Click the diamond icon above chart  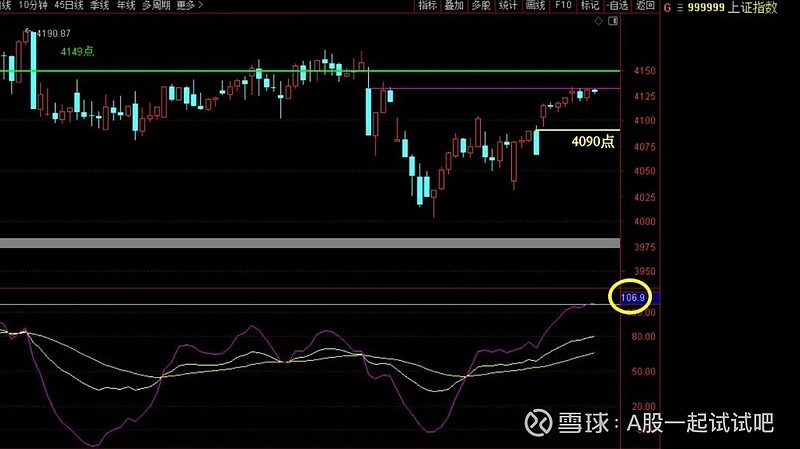point(598,21)
